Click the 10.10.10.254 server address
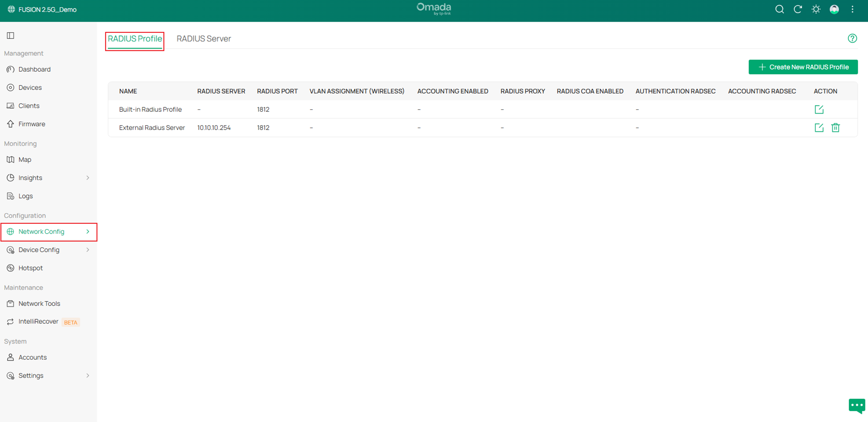 pos(214,127)
